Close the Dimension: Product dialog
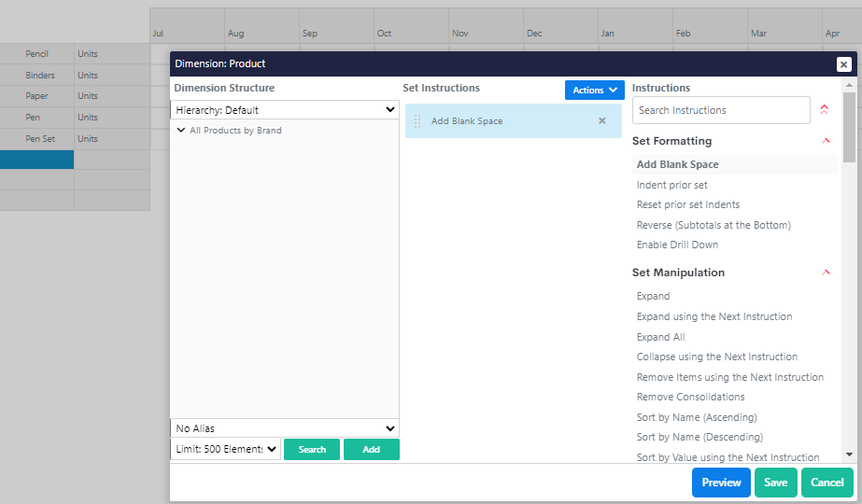The width and height of the screenshot is (862, 504). coord(843,64)
